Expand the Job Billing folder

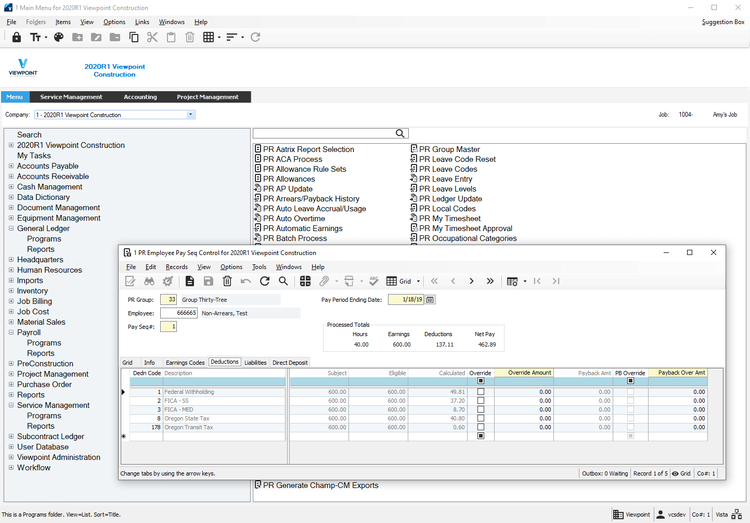tap(11, 301)
